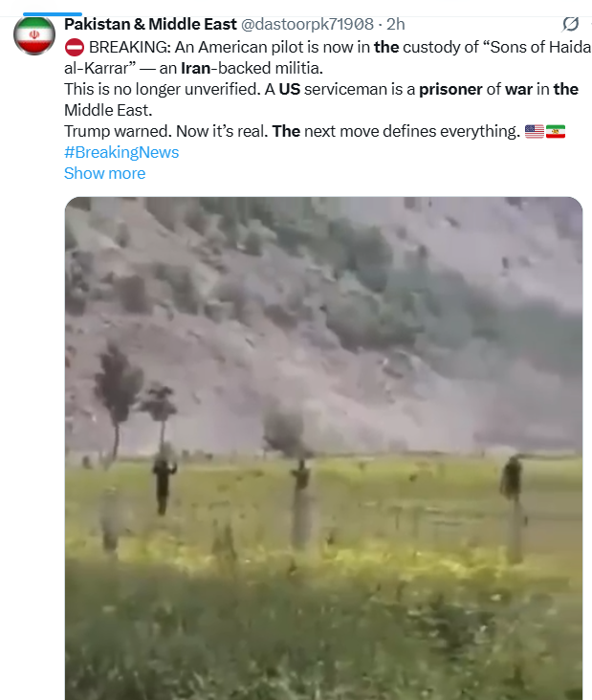Viewport: 592px width, 700px height.
Task: Click the Iran flag profile avatar
Action: click(x=34, y=35)
